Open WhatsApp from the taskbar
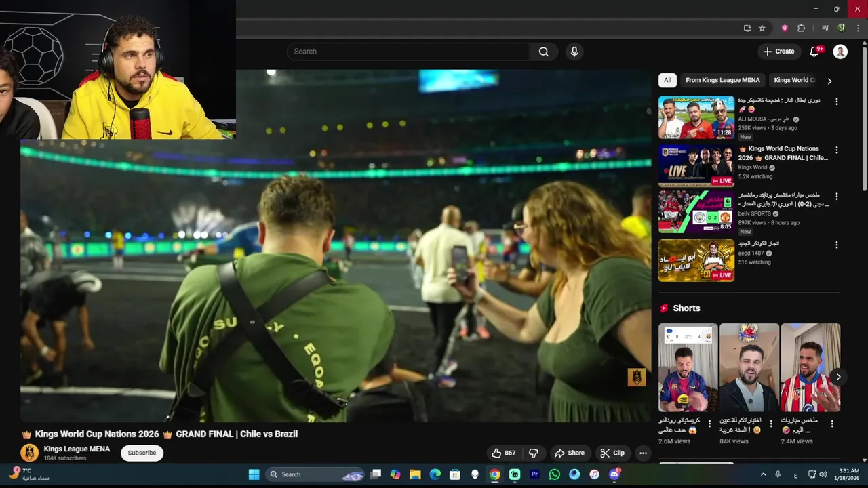The width and height of the screenshot is (868, 488). pyautogui.click(x=555, y=474)
